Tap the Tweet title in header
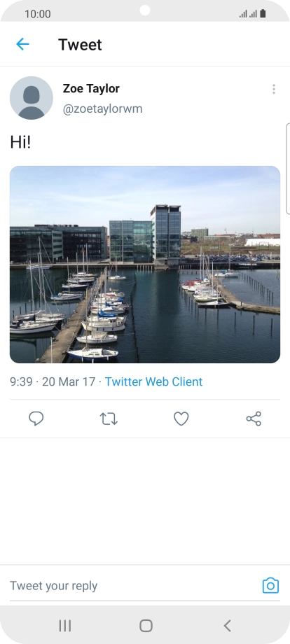The width and height of the screenshot is (290, 644). click(x=80, y=44)
